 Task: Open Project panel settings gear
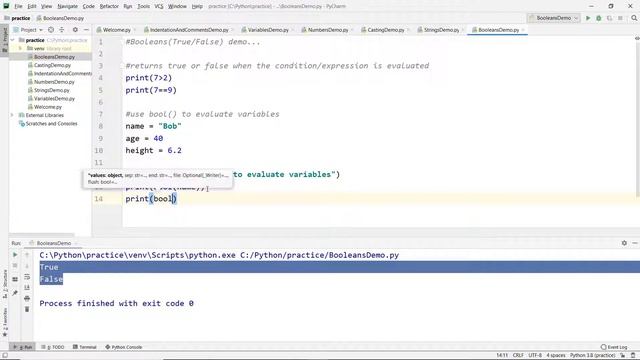(75, 30)
